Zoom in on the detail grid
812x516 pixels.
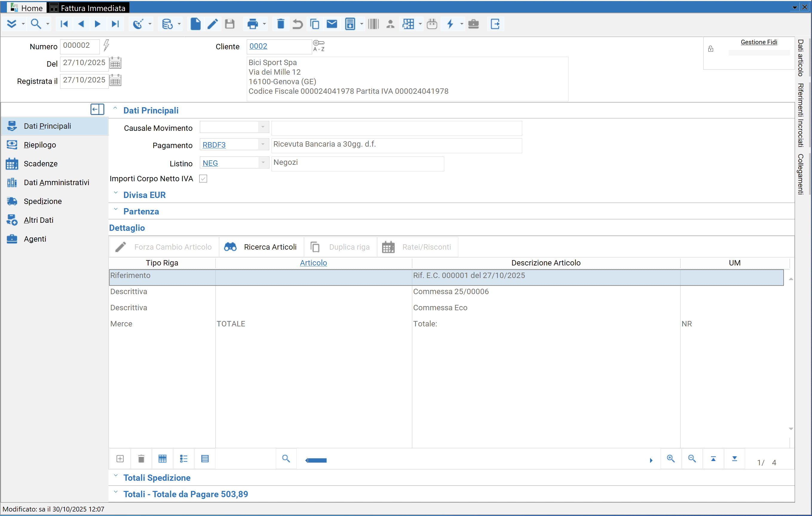click(x=671, y=459)
